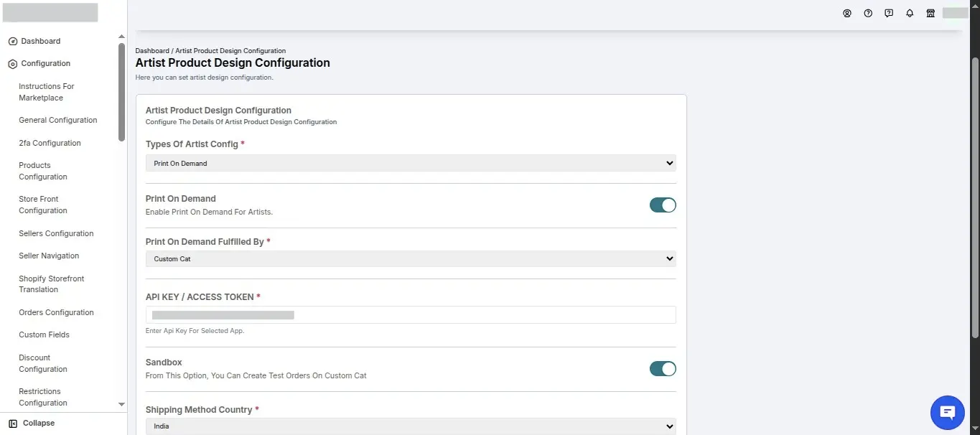This screenshot has width=980, height=435.
Task: Click 'Here you can set artist design configuration.'
Action: 204,78
